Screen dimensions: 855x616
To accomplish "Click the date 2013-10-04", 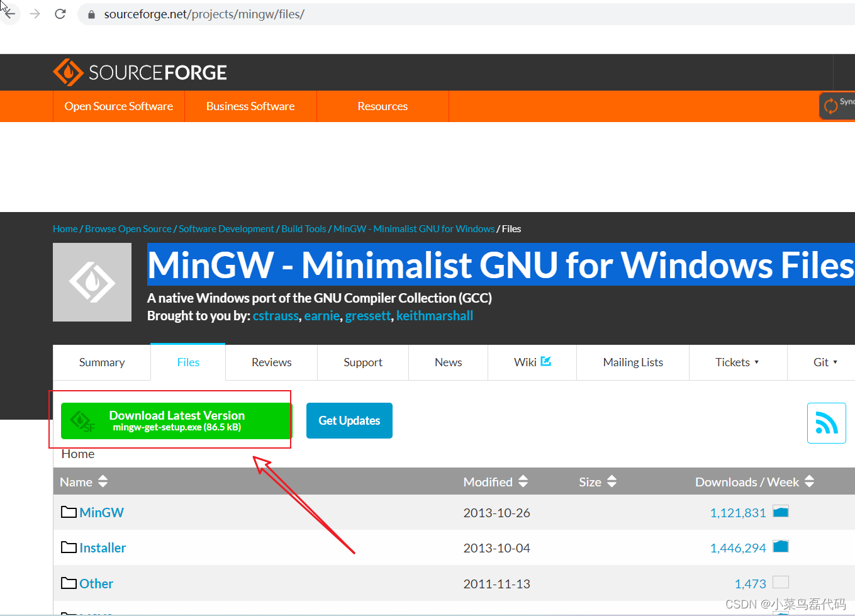I will click(x=497, y=548).
